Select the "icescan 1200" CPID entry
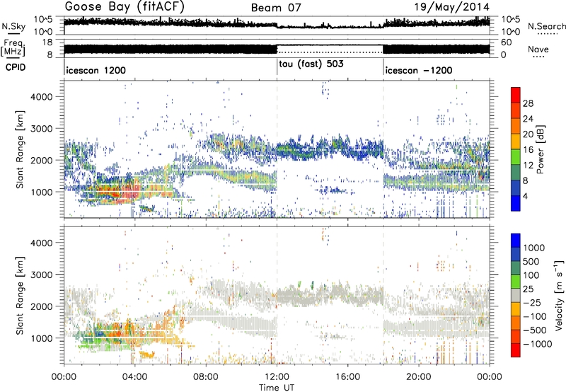This screenshot has width=566, height=392. [x=96, y=70]
